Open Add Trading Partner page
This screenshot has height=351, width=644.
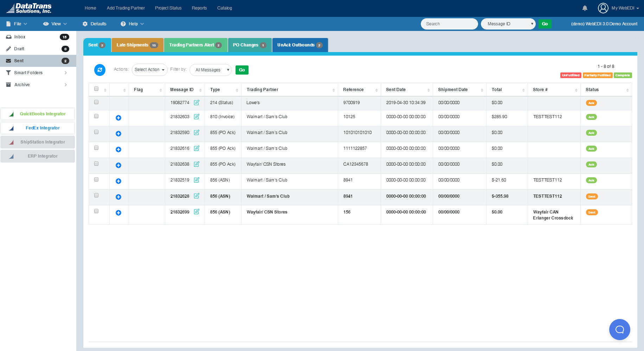coord(126,8)
